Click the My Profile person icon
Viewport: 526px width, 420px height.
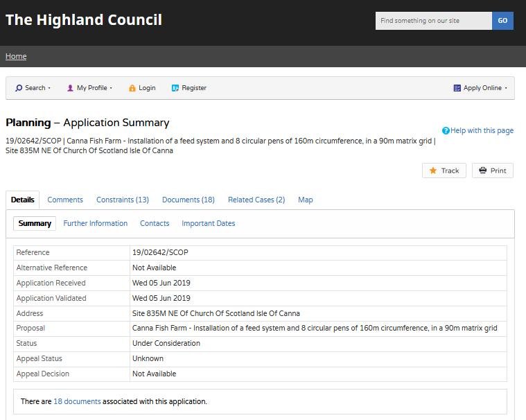[70, 88]
